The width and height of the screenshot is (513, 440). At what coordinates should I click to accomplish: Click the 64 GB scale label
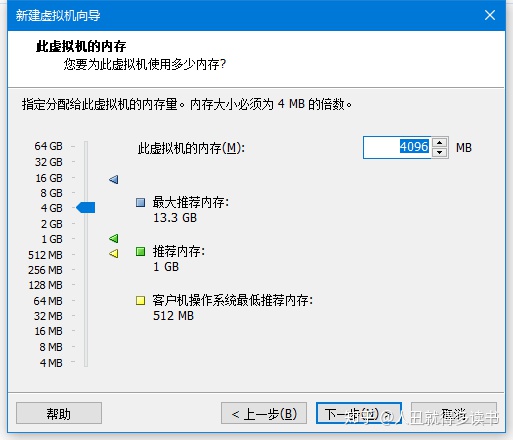[x=48, y=146]
